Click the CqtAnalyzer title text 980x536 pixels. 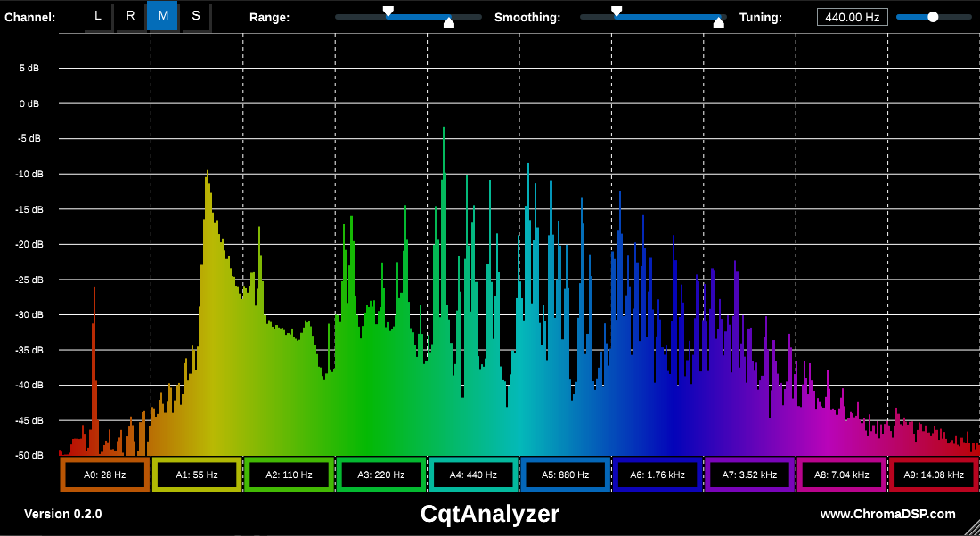click(x=490, y=514)
